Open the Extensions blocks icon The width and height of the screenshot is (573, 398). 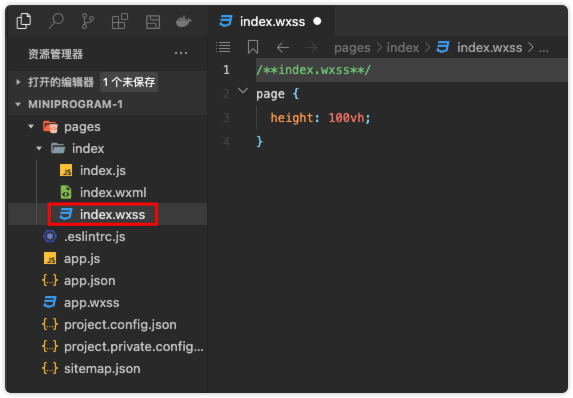click(x=120, y=21)
